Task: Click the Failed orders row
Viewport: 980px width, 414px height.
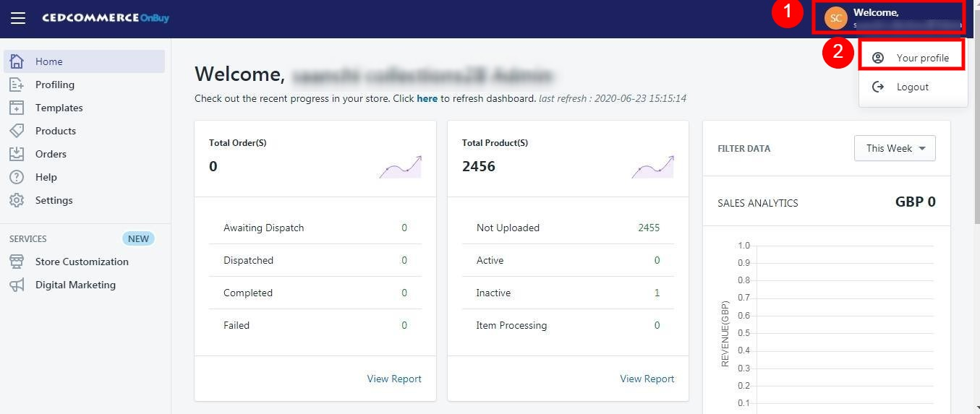Action: pos(315,325)
